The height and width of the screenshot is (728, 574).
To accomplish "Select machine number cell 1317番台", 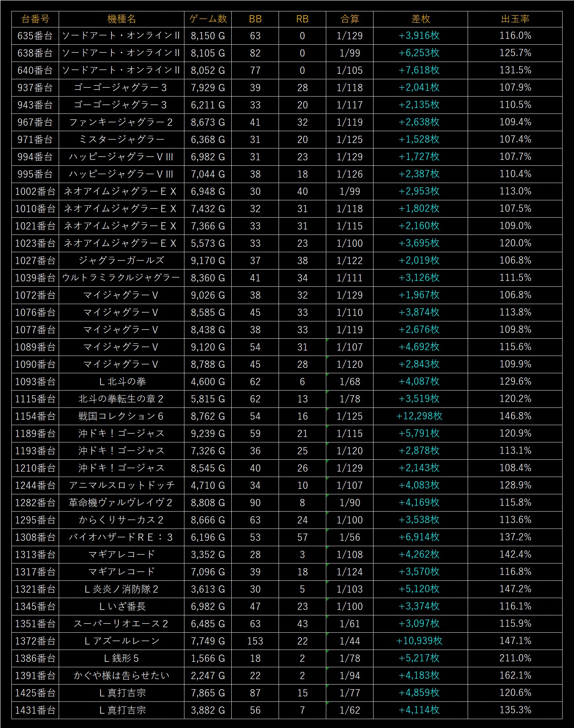I will tap(35, 572).
